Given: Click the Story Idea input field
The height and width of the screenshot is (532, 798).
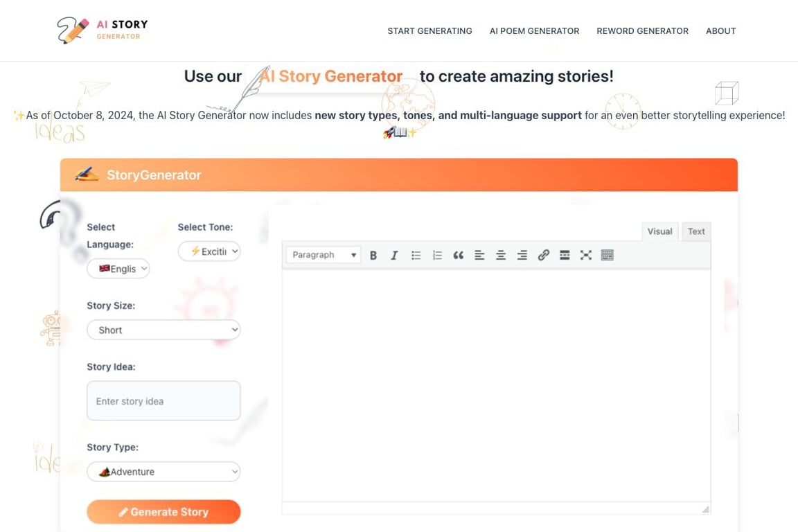Looking at the screenshot, I should tap(163, 400).
